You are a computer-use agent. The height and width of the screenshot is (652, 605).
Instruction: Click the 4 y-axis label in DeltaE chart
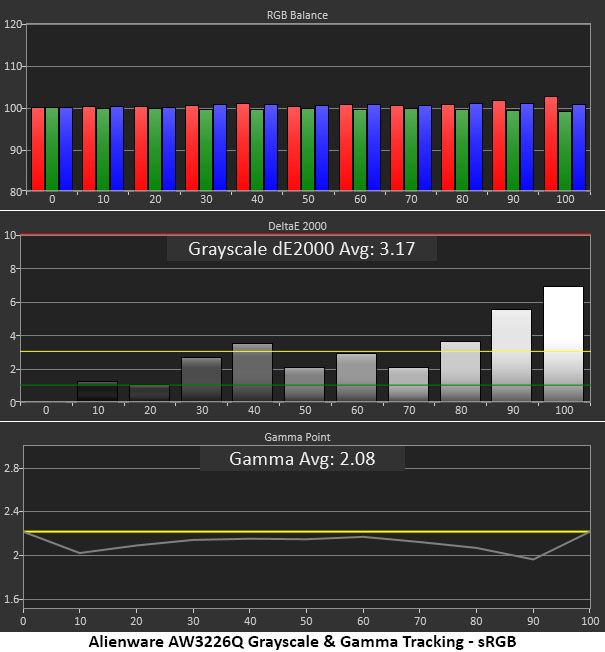click(12, 336)
